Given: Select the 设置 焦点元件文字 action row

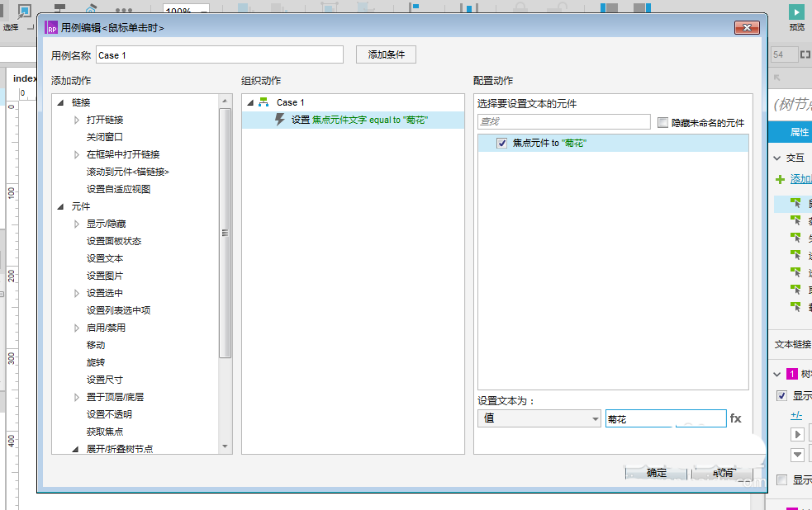Looking at the screenshot, I should (354, 120).
